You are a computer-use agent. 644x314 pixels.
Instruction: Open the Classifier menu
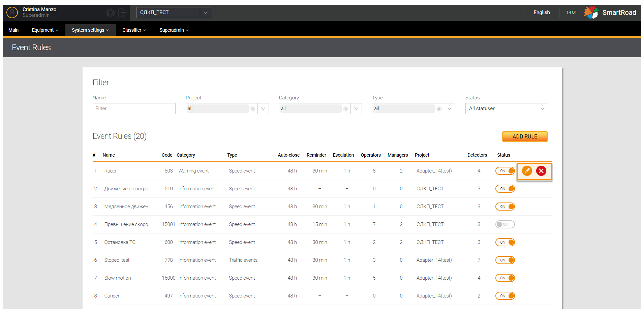point(134,30)
